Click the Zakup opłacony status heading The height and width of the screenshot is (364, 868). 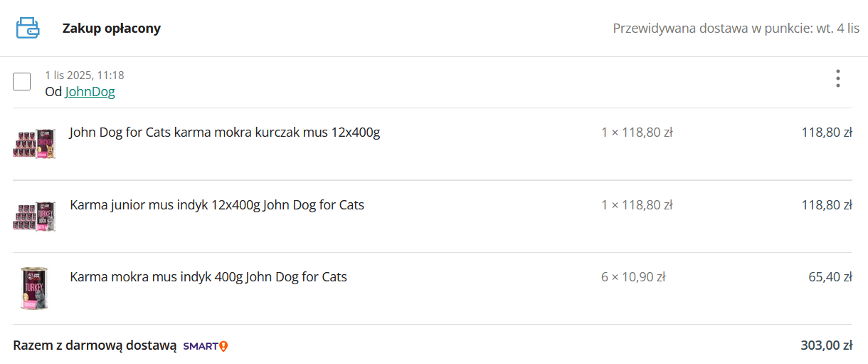[x=112, y=28]
